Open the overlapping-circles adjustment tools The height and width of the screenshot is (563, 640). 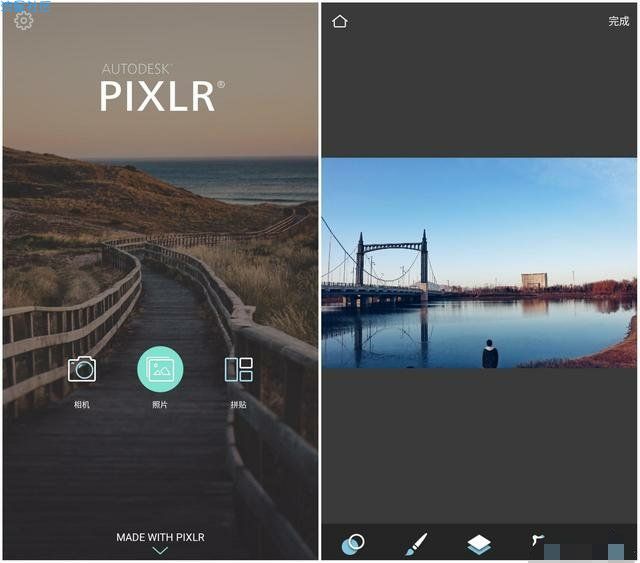point(353,544)
